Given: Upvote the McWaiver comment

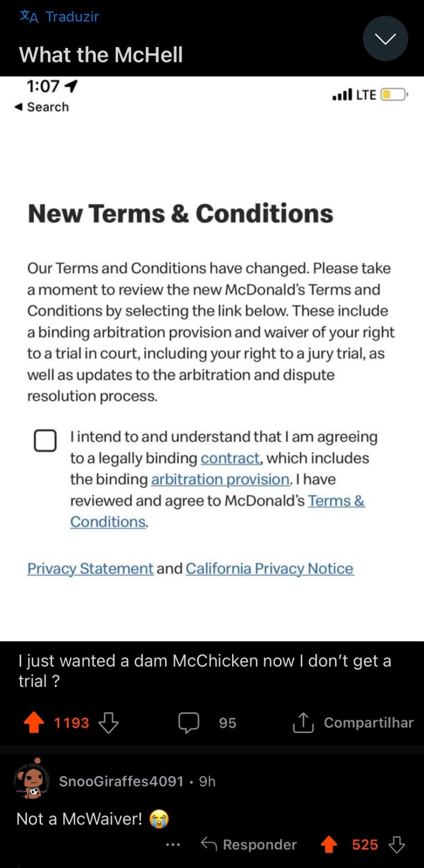Looking at the screenshot, I should click(x=329, y=844).
